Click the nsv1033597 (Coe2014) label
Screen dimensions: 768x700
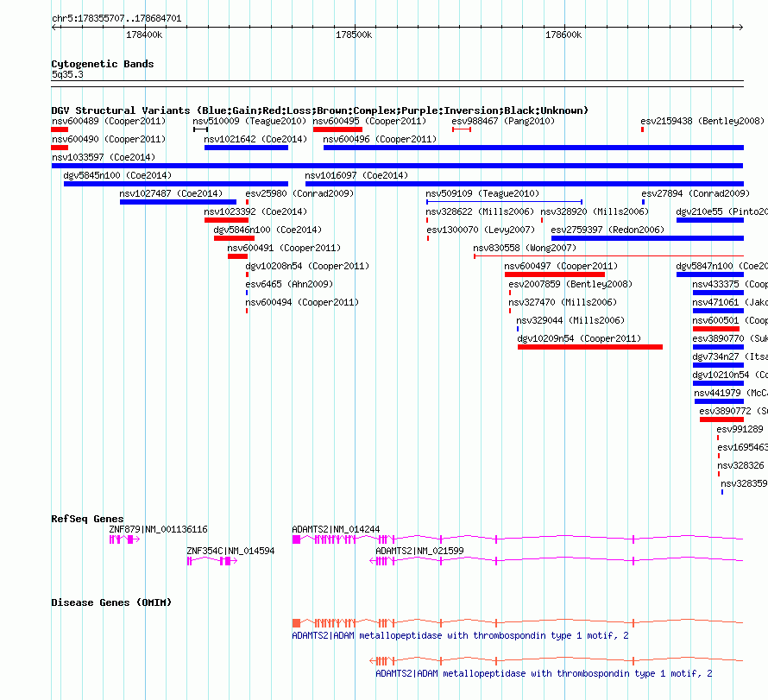point(104,157)
